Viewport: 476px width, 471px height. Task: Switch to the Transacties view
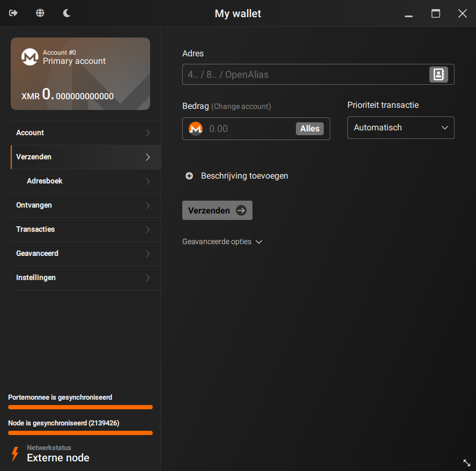tap(80, 229)
